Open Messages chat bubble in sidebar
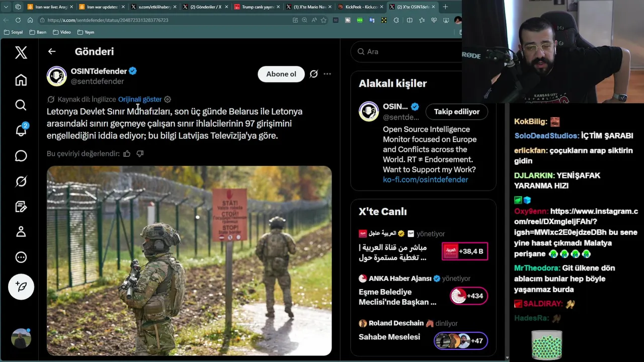 click(x=21, y=156)
